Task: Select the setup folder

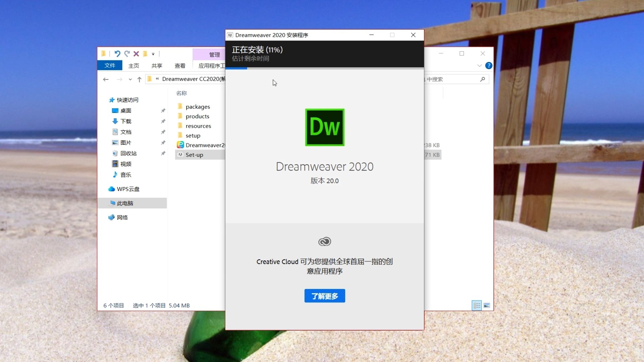Action: click(x=193, y=136)
